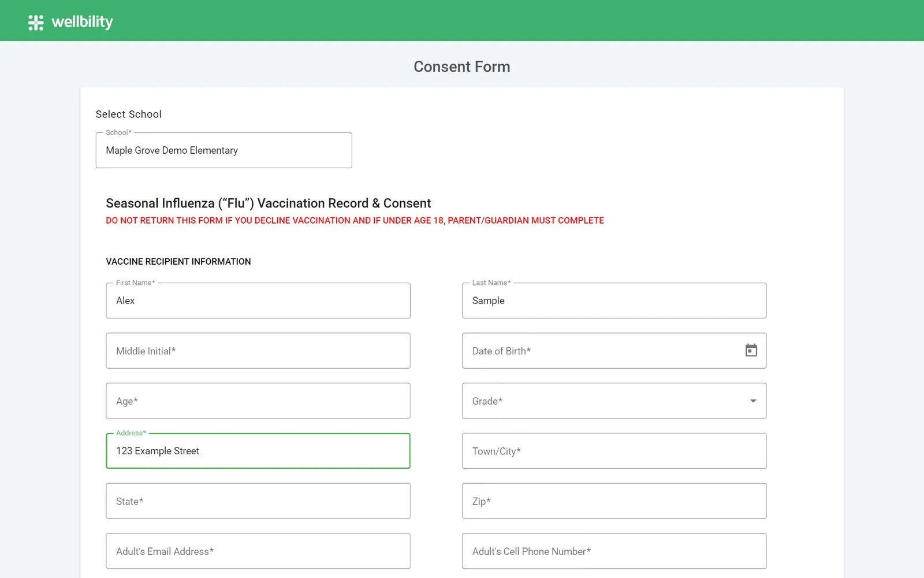Click the Consent Form page title
The image size is (924, 578).
click(x=462, y=67)
